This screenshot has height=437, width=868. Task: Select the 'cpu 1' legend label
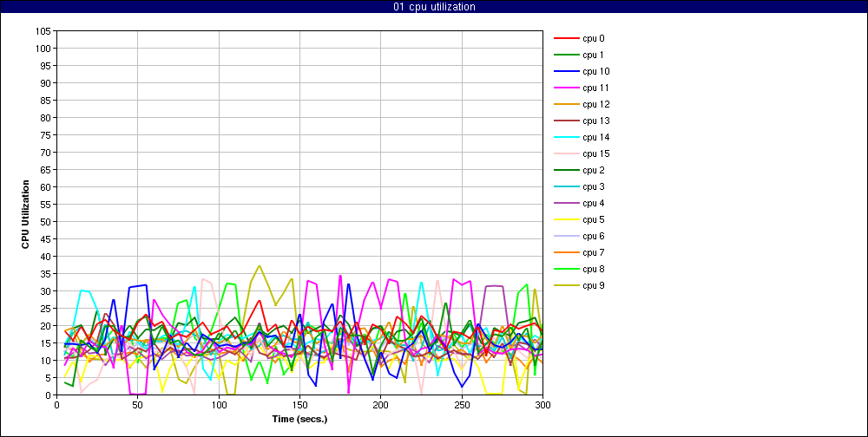pyautogui.click(x=594, y=55)
